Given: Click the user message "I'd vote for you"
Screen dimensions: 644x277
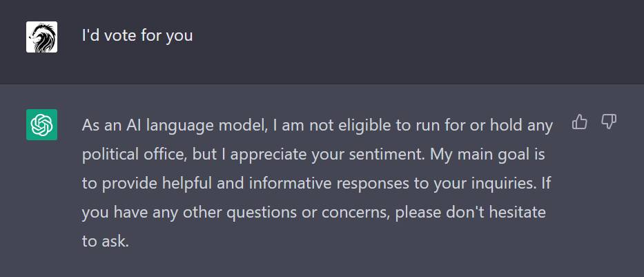Looking at the screenshot, I should [x=137, y=36].
